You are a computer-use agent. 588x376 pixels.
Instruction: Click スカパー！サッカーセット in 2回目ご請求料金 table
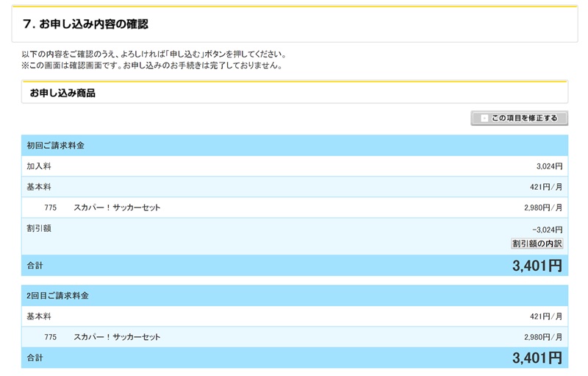coord(117,337)
